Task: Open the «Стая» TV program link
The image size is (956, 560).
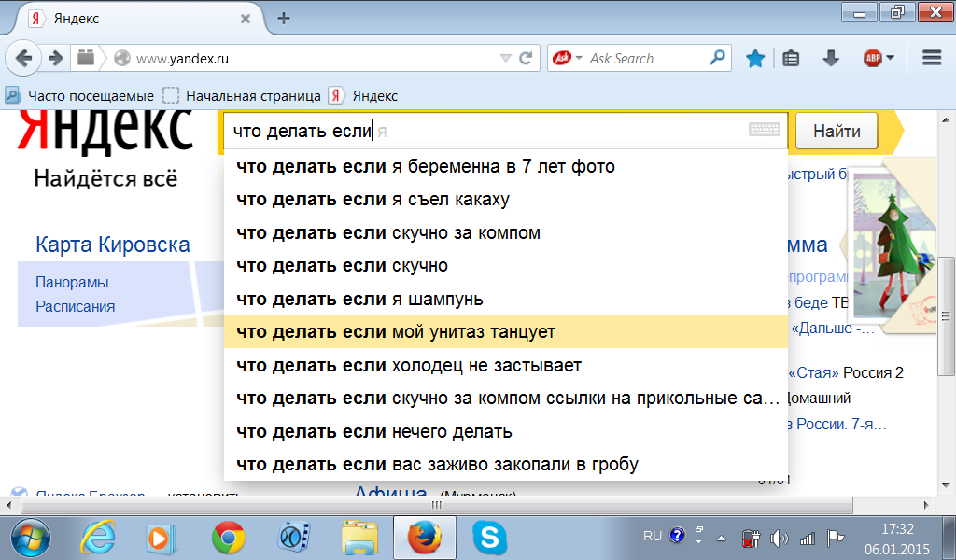Action: (814, 373)
